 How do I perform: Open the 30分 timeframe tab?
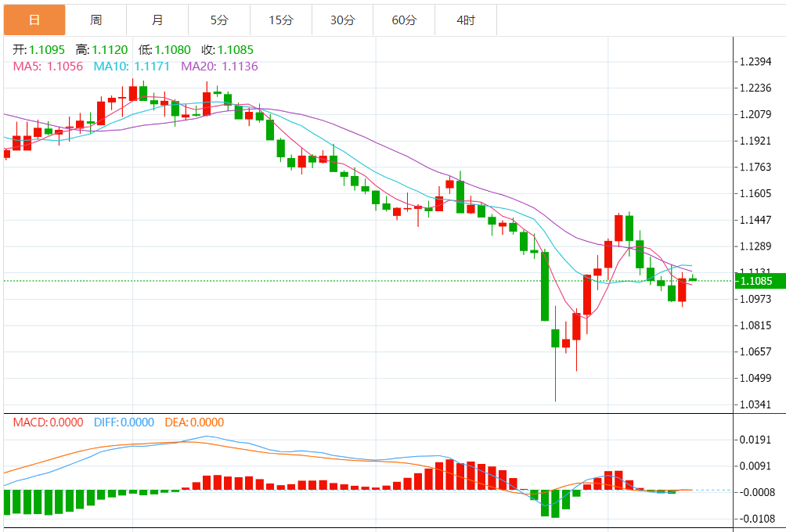click(x=342, y=20)
